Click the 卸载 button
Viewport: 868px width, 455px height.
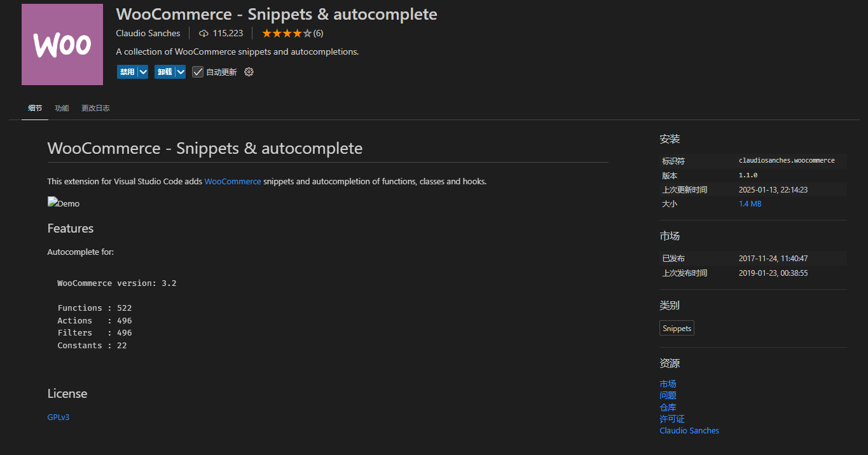coord(165,72)
